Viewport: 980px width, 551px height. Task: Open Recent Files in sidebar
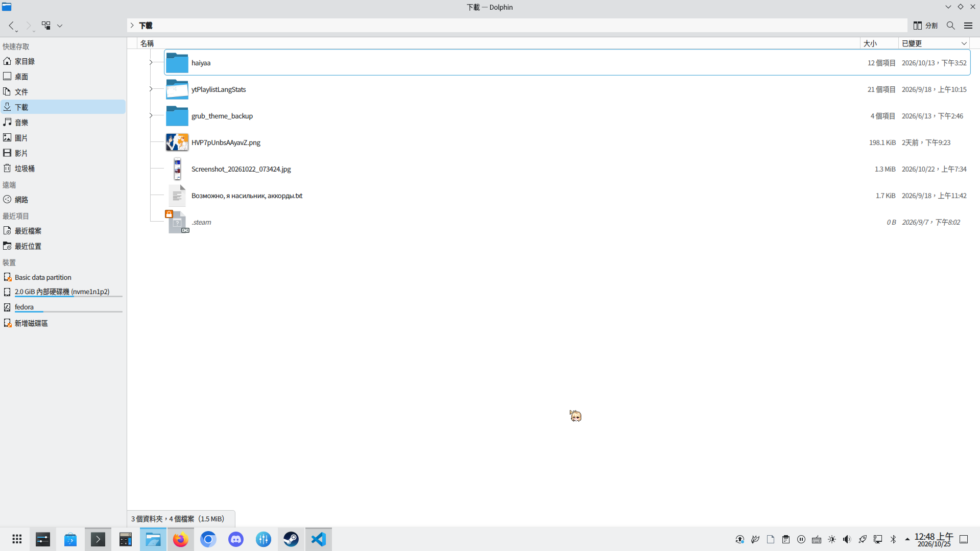coord(63,231)
